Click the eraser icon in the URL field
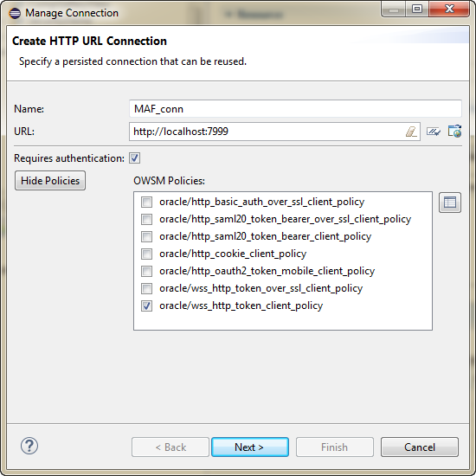 click(411, 132)
